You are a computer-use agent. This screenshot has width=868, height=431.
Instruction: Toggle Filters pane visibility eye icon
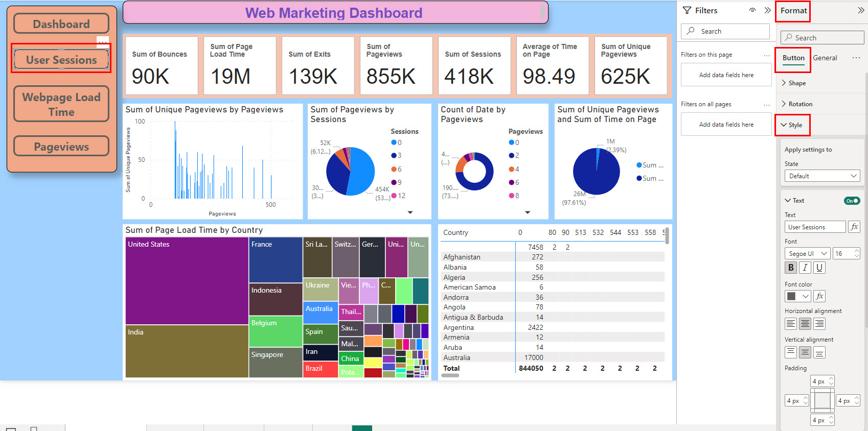(752, 10)
